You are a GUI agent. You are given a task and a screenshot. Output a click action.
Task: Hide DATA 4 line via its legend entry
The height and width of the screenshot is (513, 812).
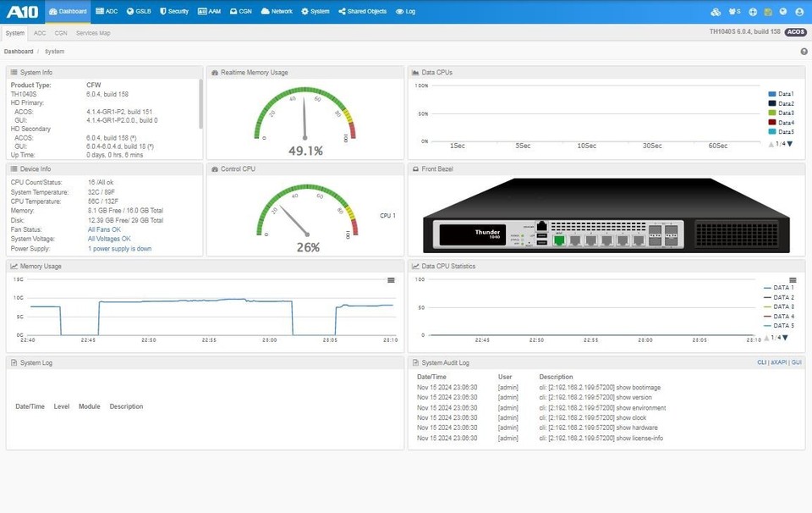click(x=785, y=314)
